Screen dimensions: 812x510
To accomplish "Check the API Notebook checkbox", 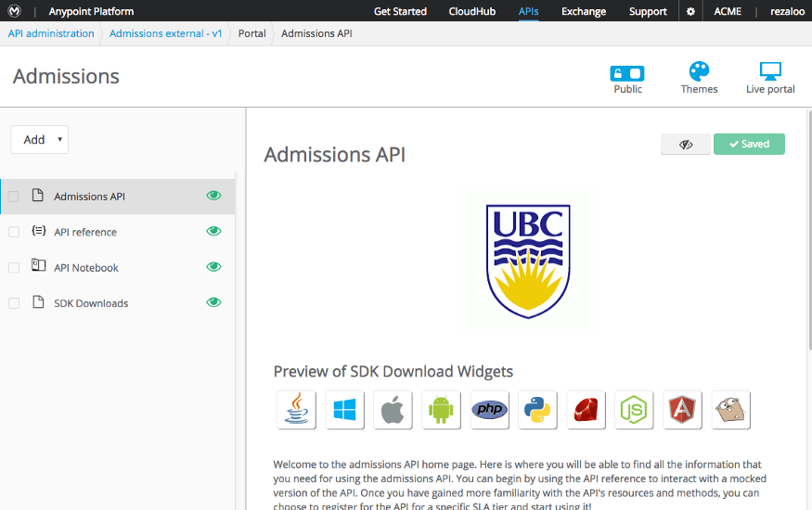I will (x=14, y=267).
